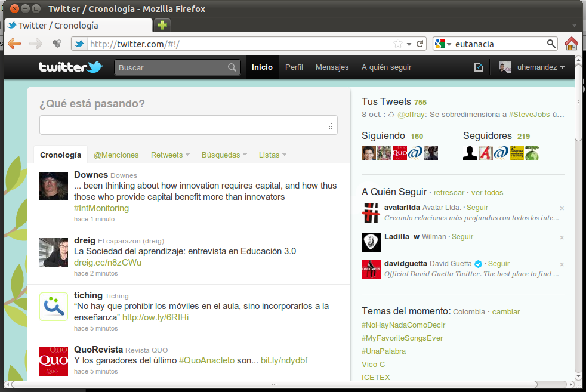The width and height of the screenshot is (586, 392).
Task: Click the compose new tweet icon
Action: tap(478, 67)
